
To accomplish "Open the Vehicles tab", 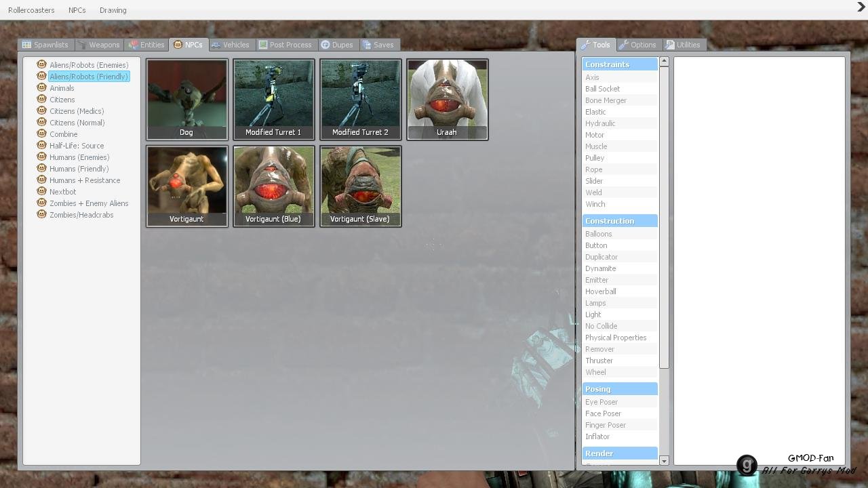I will click(x=231, y=45).
